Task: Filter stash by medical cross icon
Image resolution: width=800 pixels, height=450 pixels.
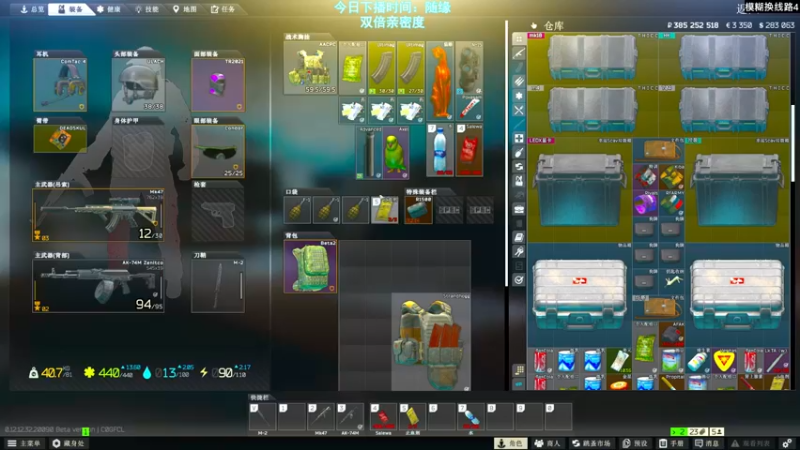Action: pos(519,138)
